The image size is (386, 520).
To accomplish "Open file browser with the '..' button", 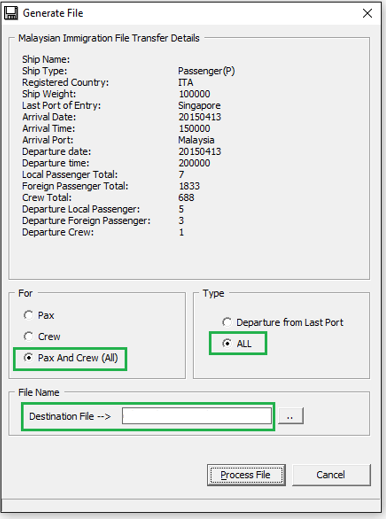I will coord(290,416).
